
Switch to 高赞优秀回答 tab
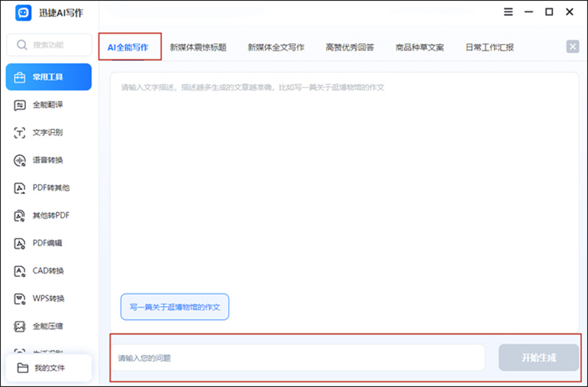point(350,47)
